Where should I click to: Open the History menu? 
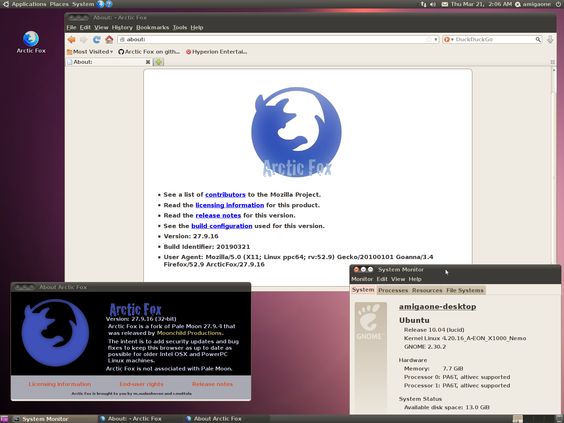(x=122, y=27)
